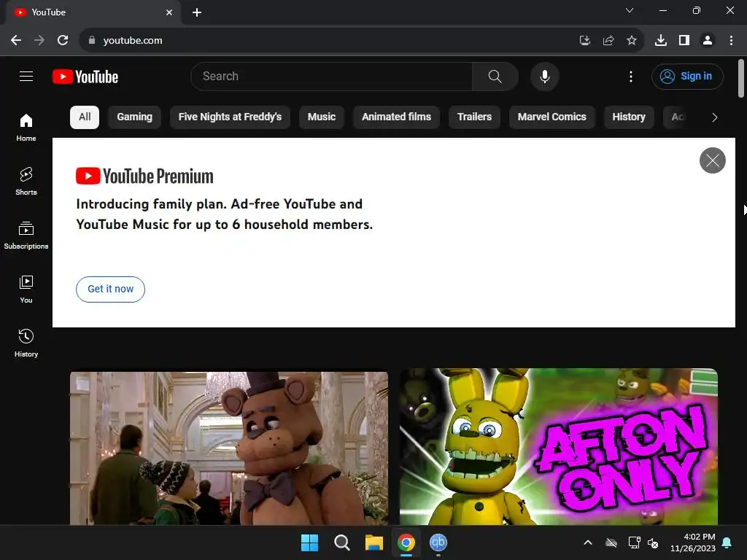Reload the YouTube page
Viewport: 747px width, 560px height.
63,41
